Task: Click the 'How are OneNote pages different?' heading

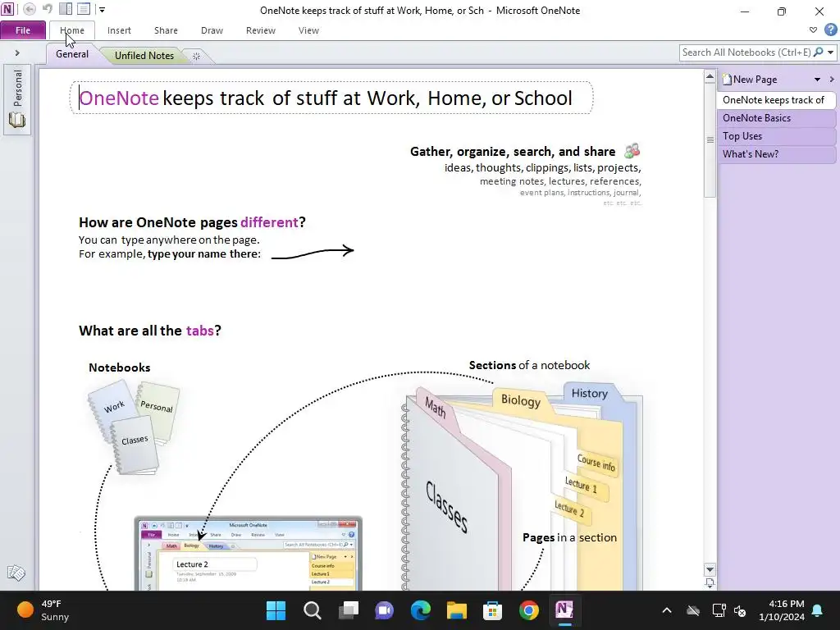Action: 192,222
